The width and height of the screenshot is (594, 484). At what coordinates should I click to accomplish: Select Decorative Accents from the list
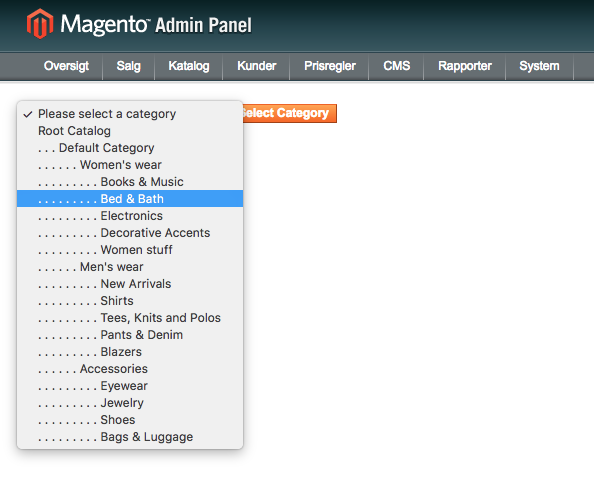(130, 233)
